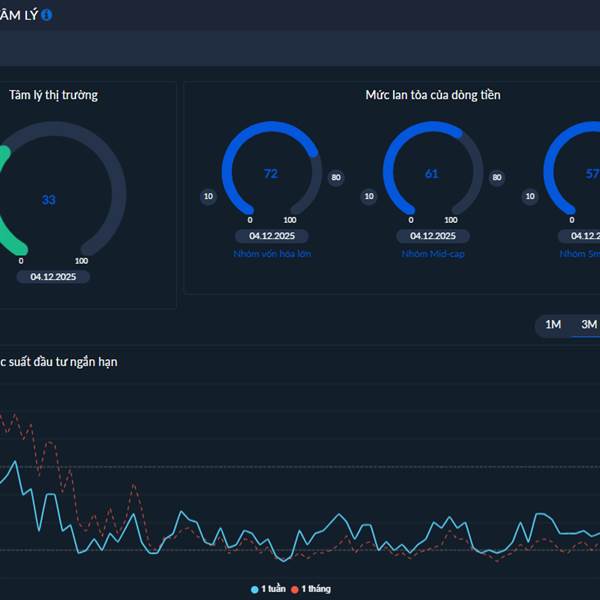This screenshot has width=600, height=600.
Task: Click the large-cap gauge value 72
Action: [271, 174]
